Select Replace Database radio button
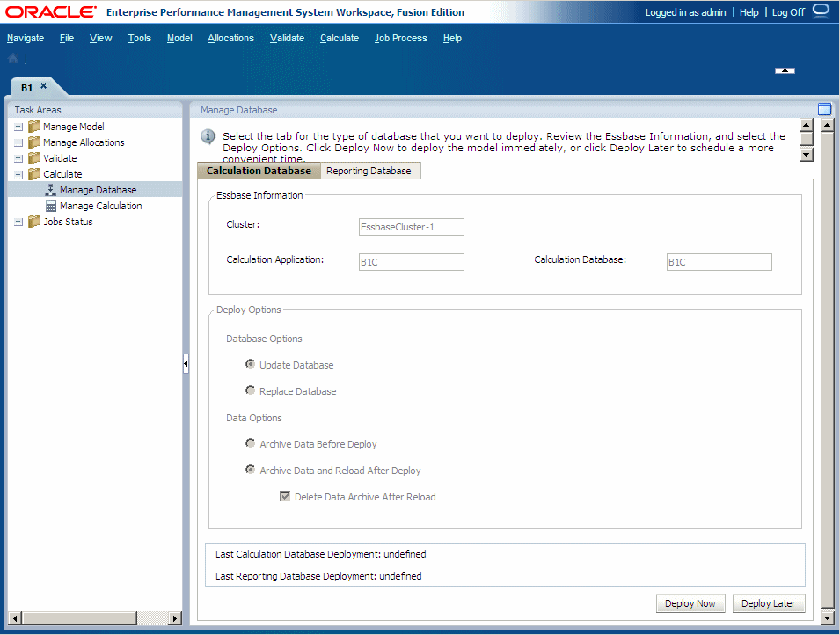 click(250, 390)
